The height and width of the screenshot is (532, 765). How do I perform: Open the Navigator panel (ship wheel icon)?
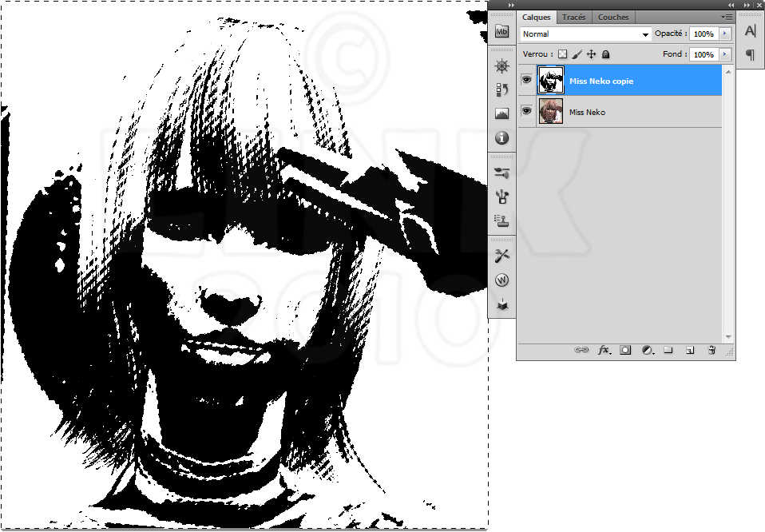click(501, 66)
